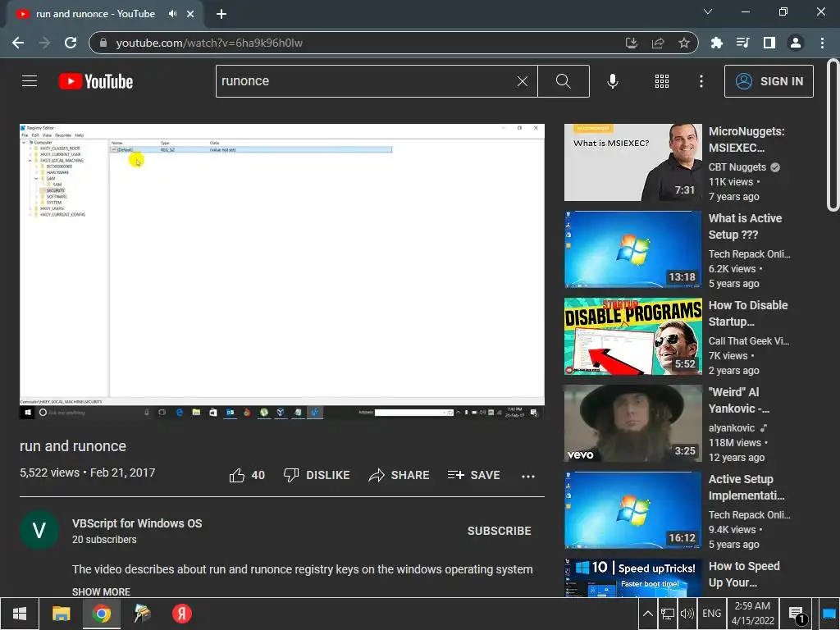
Task: Open Active Setup Implementation video title
Action: (746, 487)
